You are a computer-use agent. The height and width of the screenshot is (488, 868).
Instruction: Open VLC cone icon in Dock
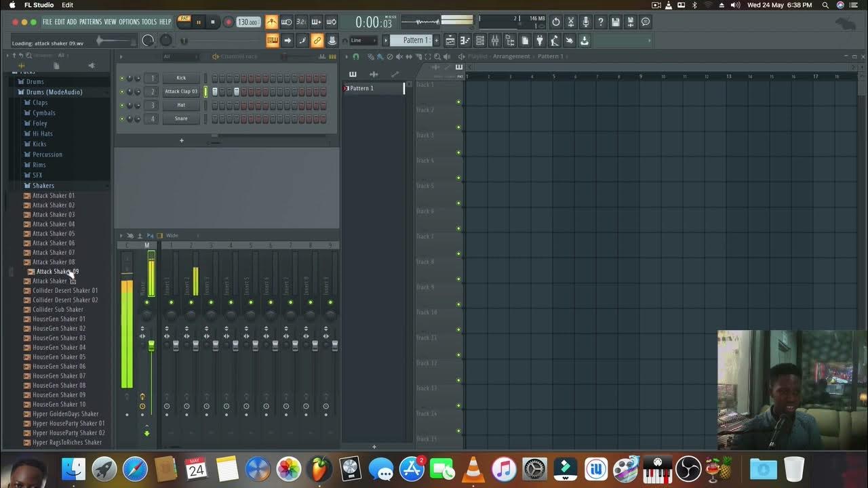coord(473,468)
